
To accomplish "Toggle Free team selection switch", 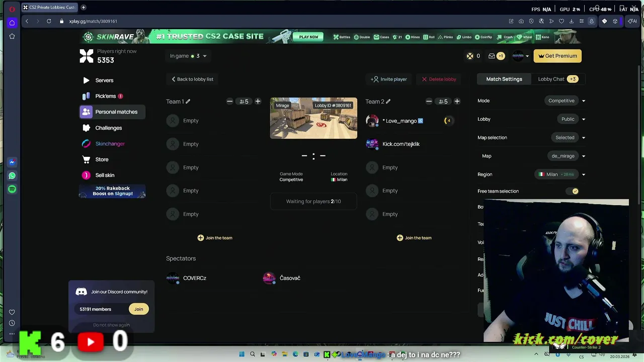I will point(572,191).
